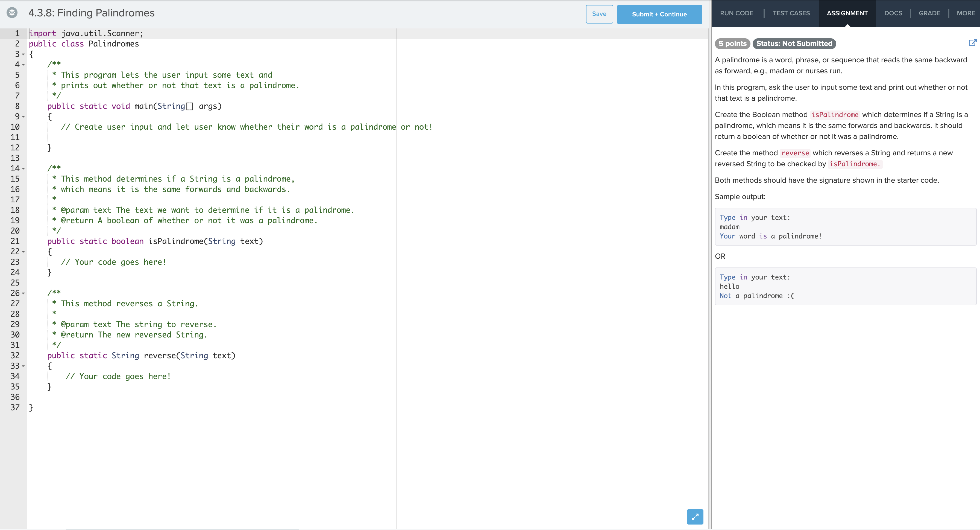Expand editor to fullscreen using arrows icon
The width and height of the screenshot is (980, 530).
pyautogui.click(x=695, y=517)
